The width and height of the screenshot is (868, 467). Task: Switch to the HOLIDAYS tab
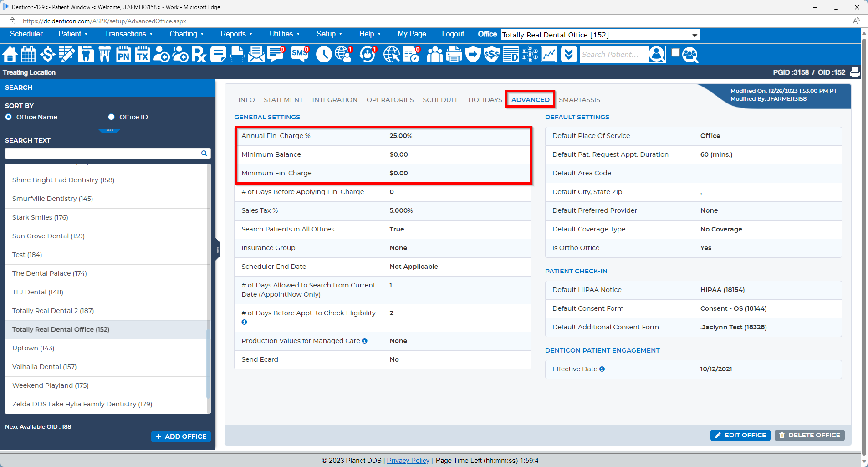pyautogui.click(x=485, y=99)
